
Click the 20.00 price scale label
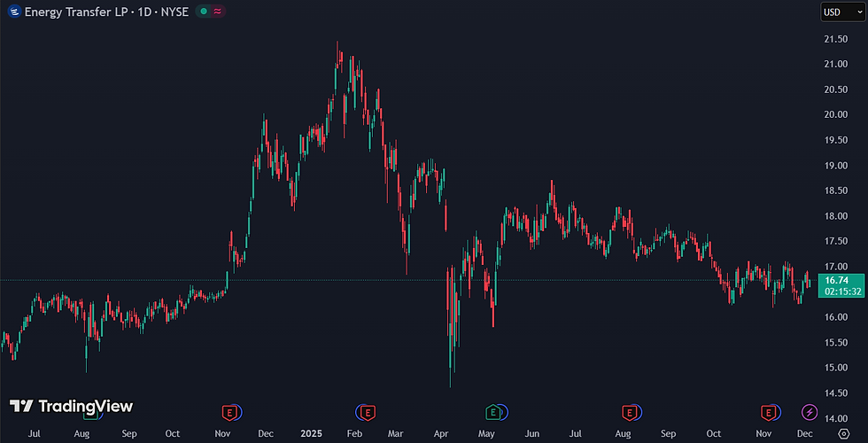(x=835, y=114)
